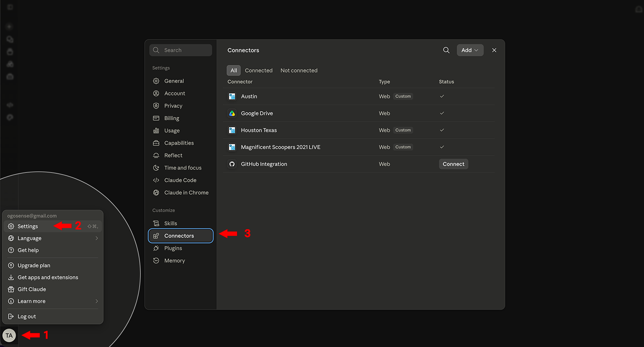Open the Reflect section icon

(x=156, y=155)
